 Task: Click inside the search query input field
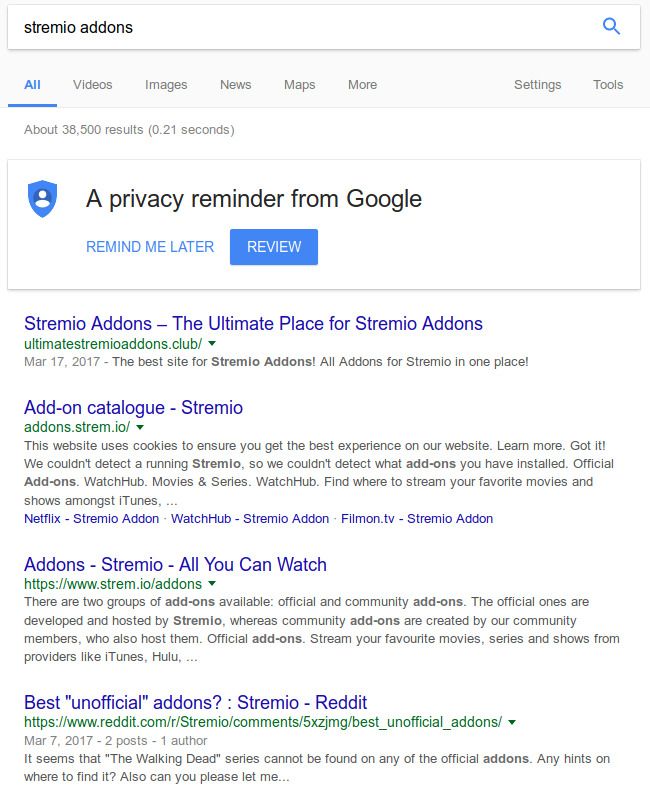(200, 27)
